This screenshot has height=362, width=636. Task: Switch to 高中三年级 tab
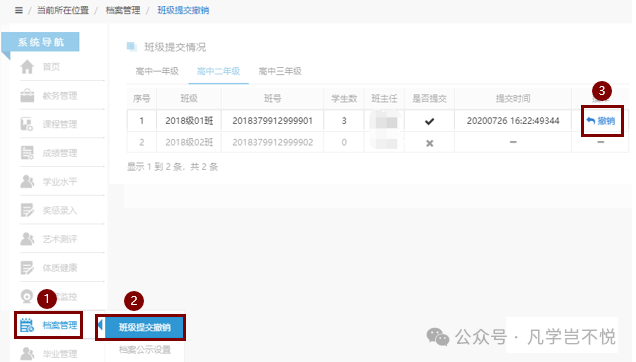coord(280,71)
